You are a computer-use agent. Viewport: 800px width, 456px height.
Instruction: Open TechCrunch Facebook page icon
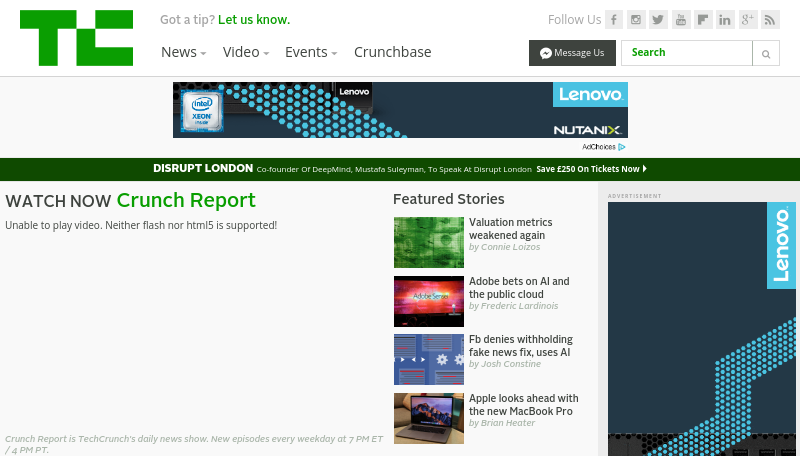point(614,20)
